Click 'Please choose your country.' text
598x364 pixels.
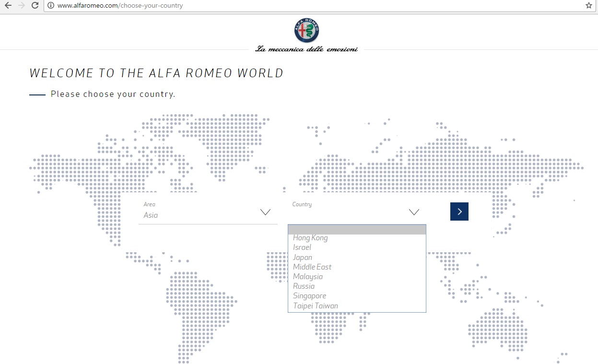tap(113, 94)
